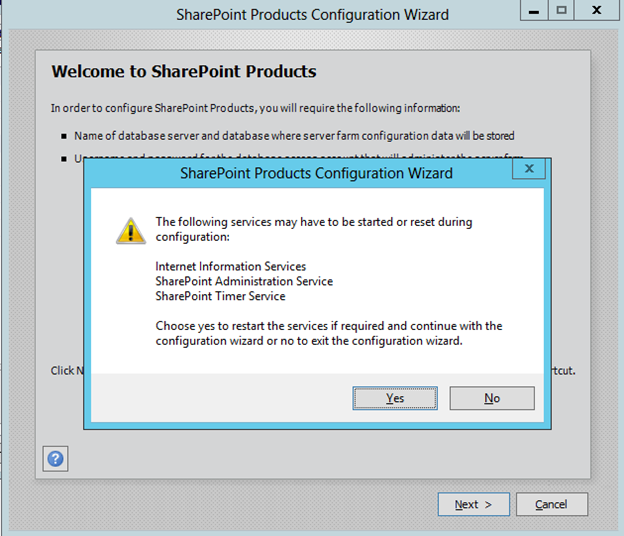624x536 pixels.
Task: Choose No to exit configuration wizard
Action: 492,398
